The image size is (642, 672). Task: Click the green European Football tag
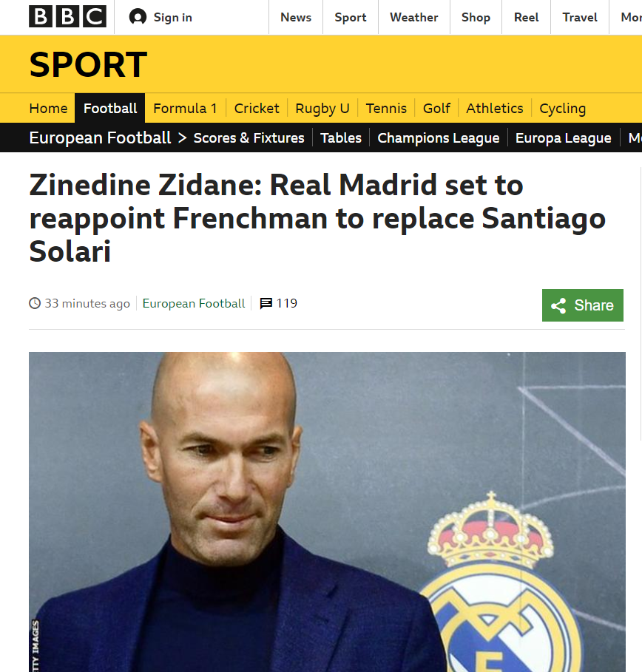194,303
